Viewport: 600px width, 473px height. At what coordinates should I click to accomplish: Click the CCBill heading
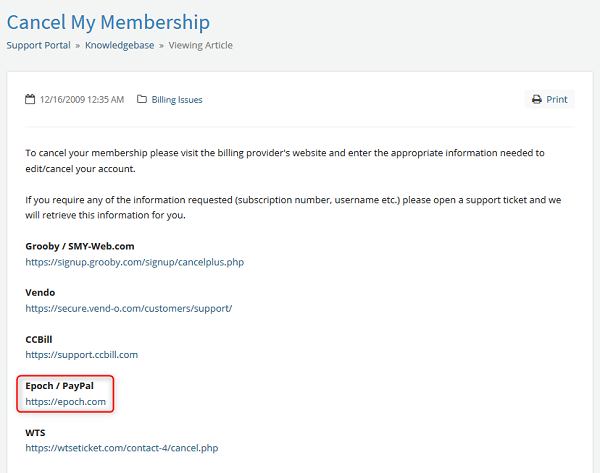pyautogui.click(x=39, y=339)
